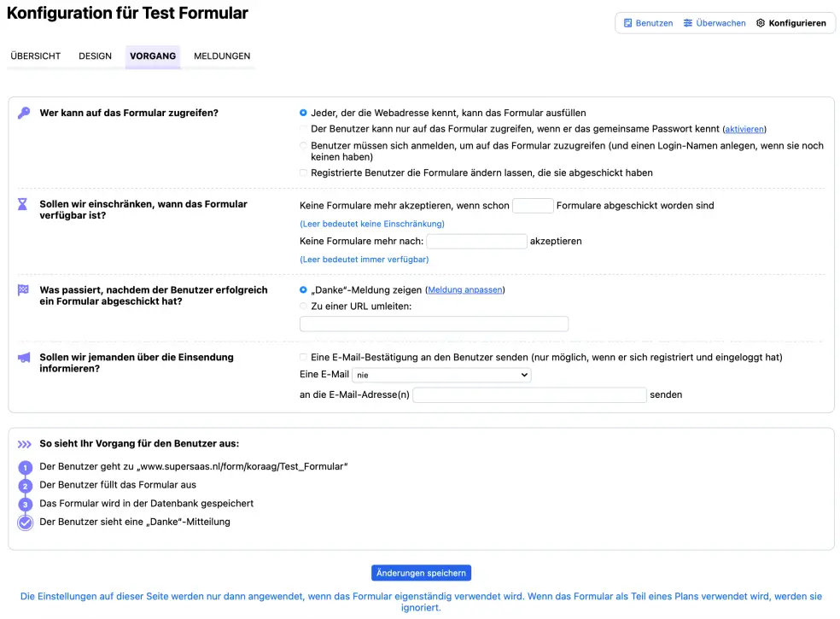Switch to the DESIGN tab
The image size is (840, 619).
click(95, 55)
